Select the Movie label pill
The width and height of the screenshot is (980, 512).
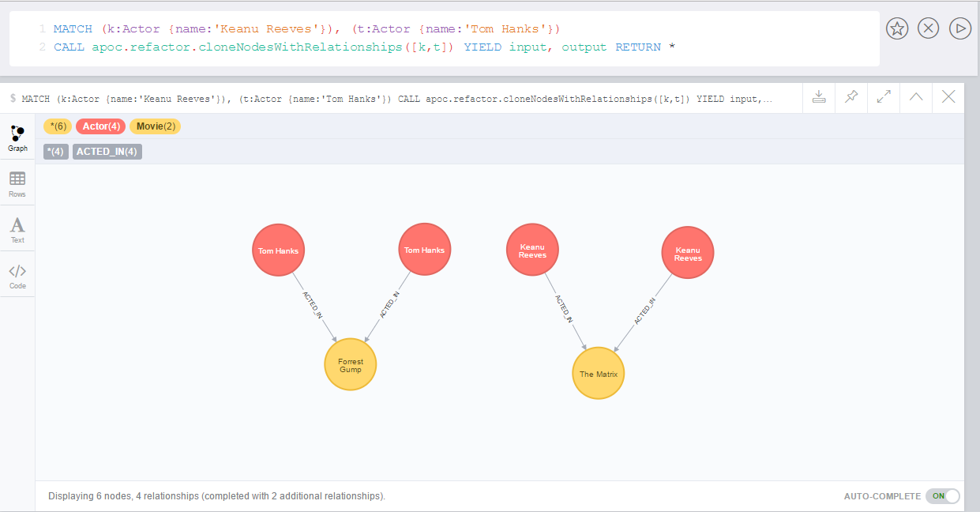click(155, 126)
